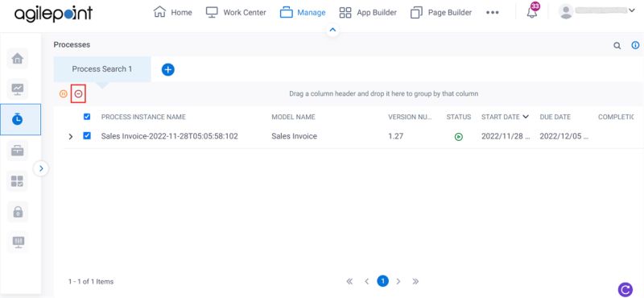Viewport: 644px width, 298px height.
Task: Open the info help icon
Action: (635, 45)
